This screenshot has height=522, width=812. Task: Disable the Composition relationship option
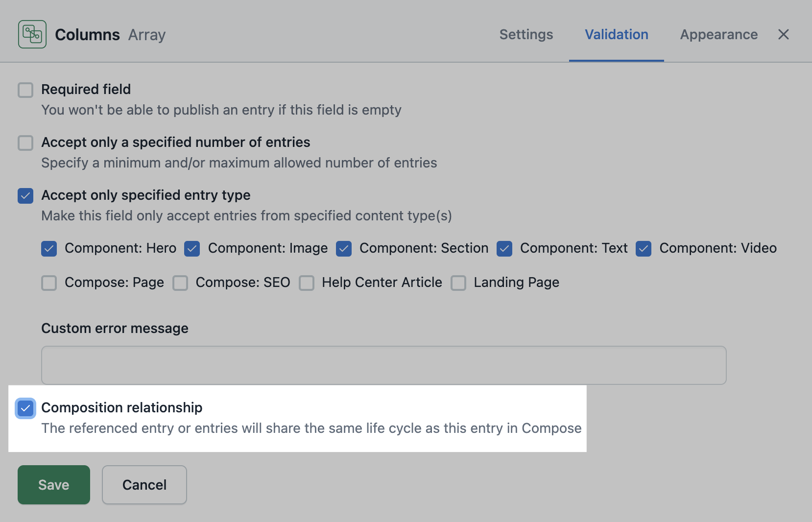(x=25, y=408)
